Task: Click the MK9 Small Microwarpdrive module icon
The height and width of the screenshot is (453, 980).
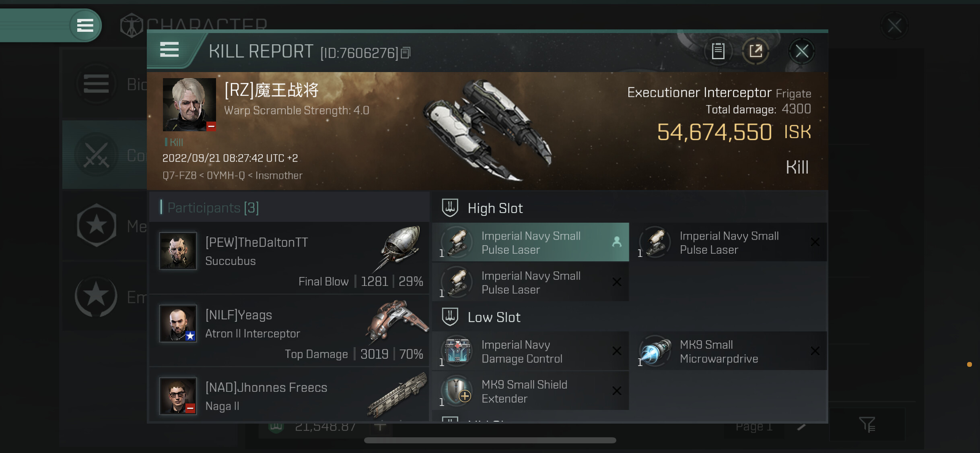Action: click(655, 351)
